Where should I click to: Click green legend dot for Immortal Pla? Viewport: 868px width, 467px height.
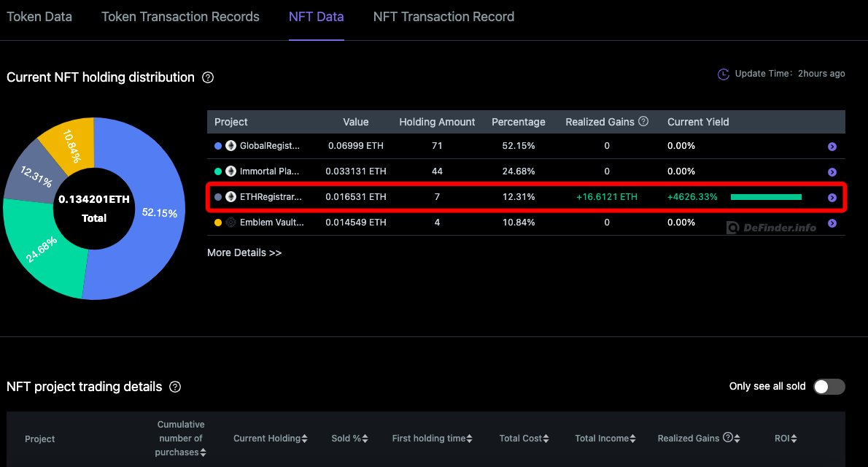[x=218, y=171]
